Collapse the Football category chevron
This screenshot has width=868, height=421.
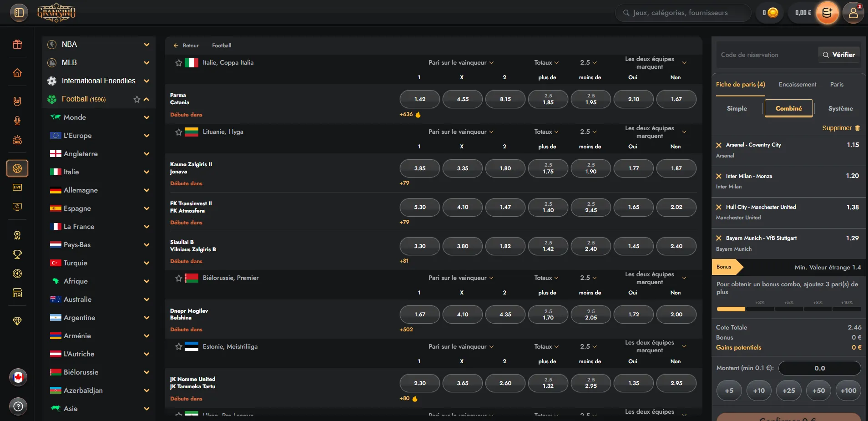tap(146, 99)
